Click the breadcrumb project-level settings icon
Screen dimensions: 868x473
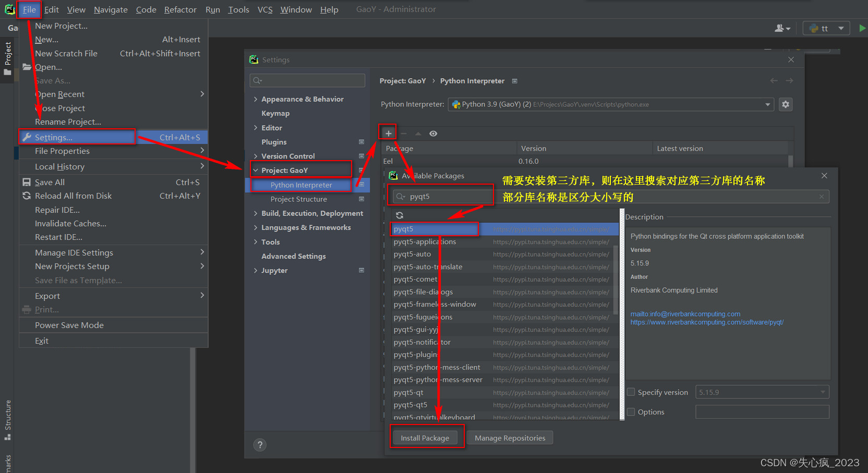[515, 81]
